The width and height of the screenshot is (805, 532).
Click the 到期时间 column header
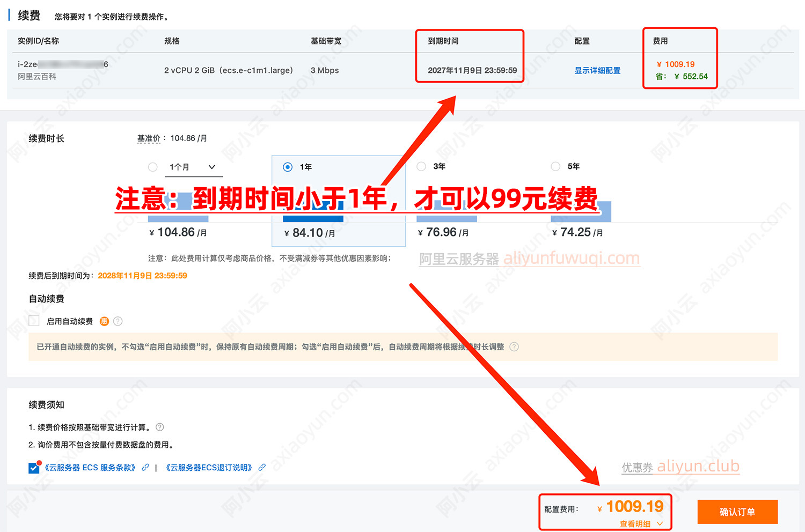pos(443,41)
